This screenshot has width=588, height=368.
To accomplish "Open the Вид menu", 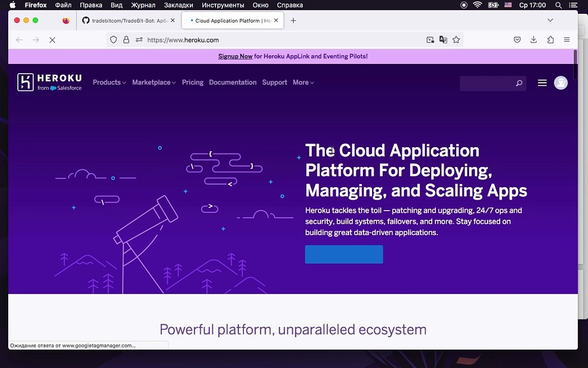I will pos(116,5).
